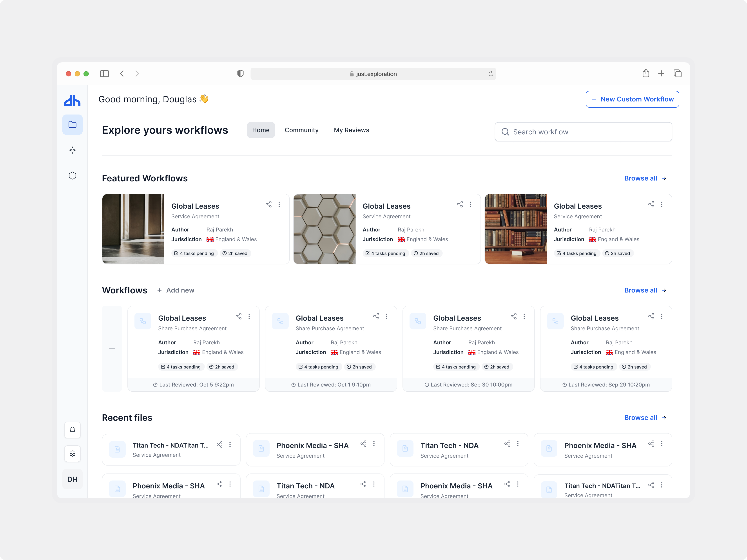
Task: Click the DH avatar at the sidebar bottom
Action: pyautogui.click(x=72, y=479)
